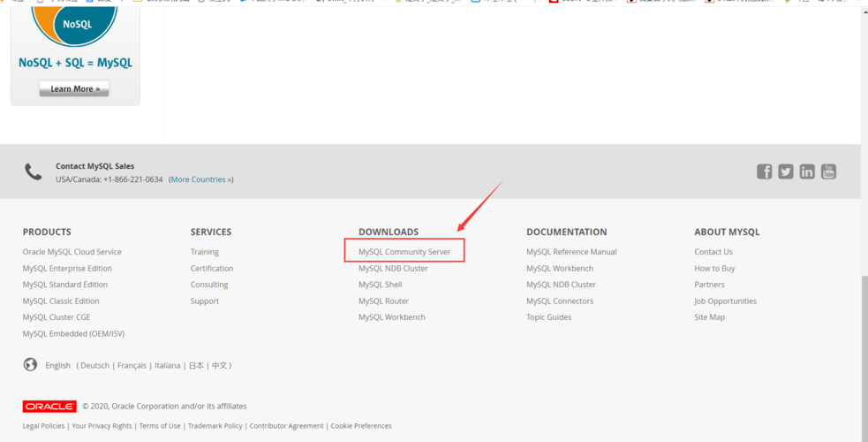This screenshot has height=442, width=868.
Task: Open MySQL Shell download link
Action: [381, 285]
